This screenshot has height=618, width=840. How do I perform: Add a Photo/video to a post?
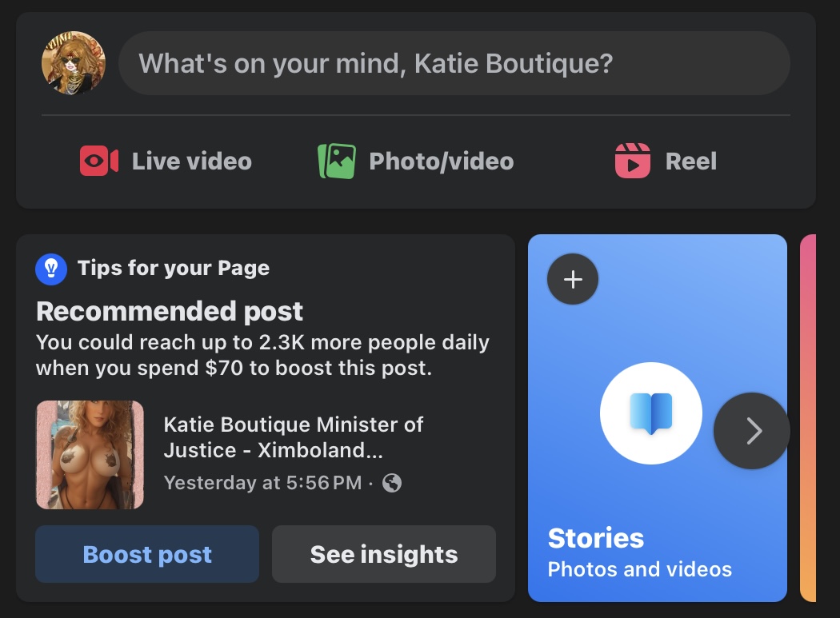[416, 161]
